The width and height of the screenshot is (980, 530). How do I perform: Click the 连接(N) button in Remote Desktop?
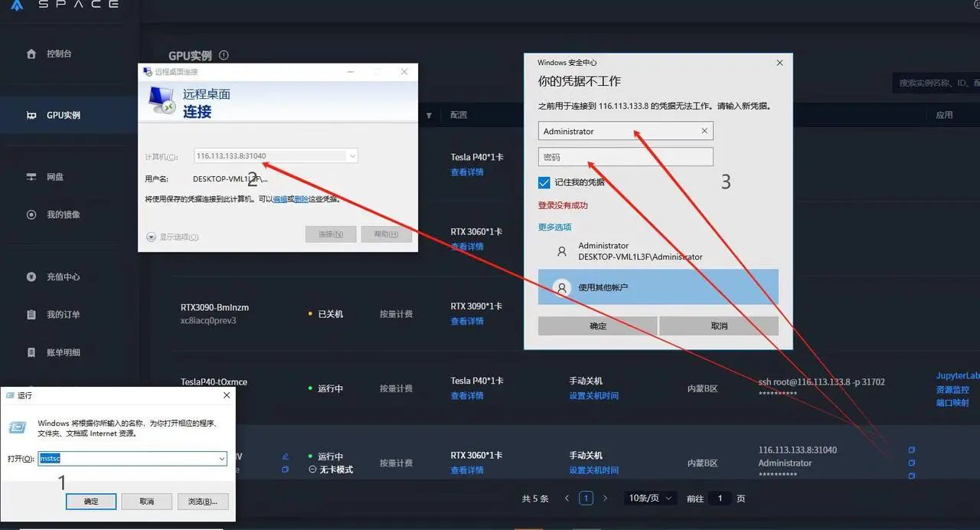(331, 234)
